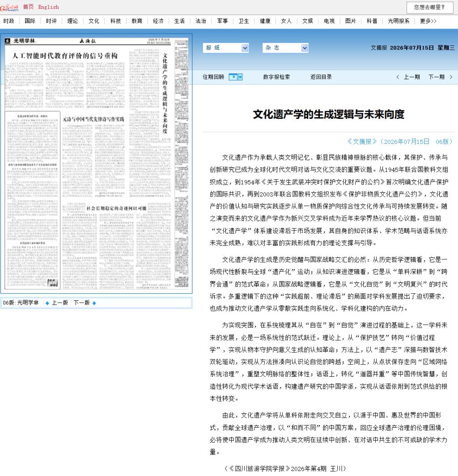Image resolution: width=458 pixels, height=476 pixels.
Task: Click the 06版: 光明学林 label
Action: click(21, 303)
